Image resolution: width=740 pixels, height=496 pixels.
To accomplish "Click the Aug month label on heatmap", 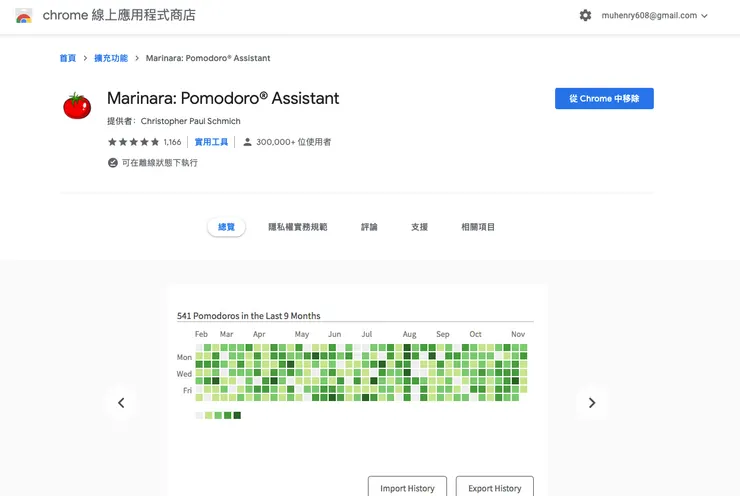I will (409, 334).
